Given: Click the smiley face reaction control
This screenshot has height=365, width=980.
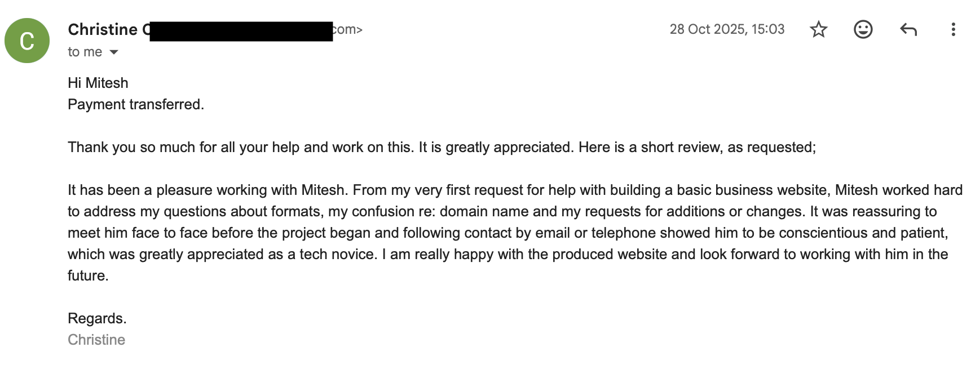Looking at the screenshot, I should coord(862,30).
